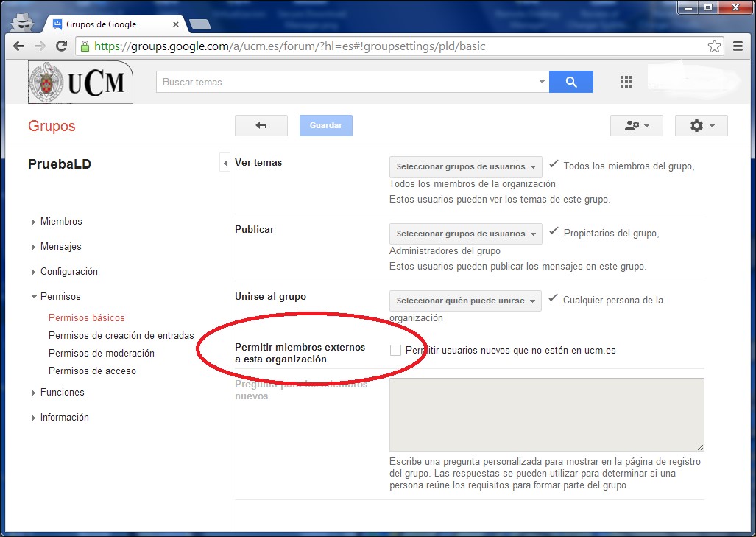The height and width of the screenshot is (537, 756).
Task: Open Chrome hamburger menu
Action: tap(738, 46)
